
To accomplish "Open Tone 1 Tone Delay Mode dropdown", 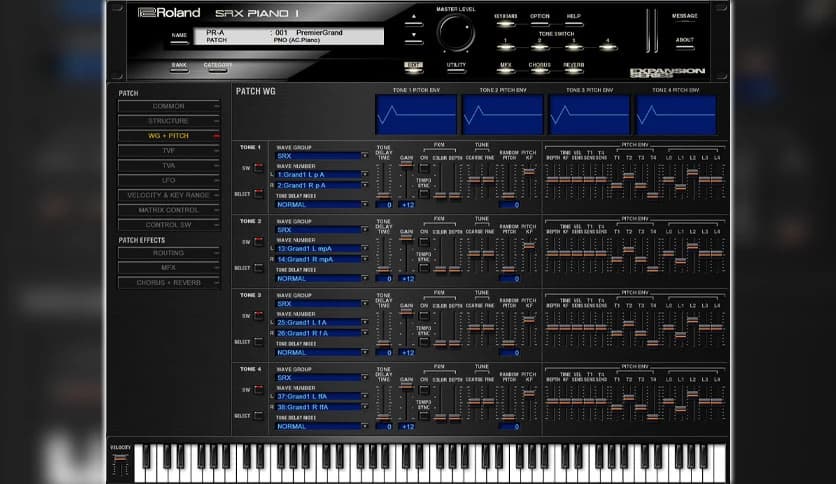I will (x=321, y=204).
